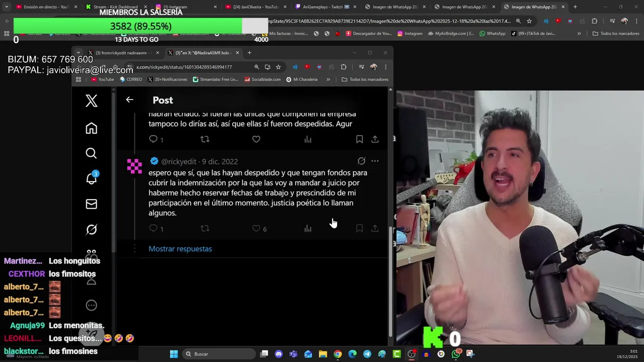The height and width of the screenshot is (362, 644).
Task: Open X notifications bell with badge 3
Action: pos(92,178)
